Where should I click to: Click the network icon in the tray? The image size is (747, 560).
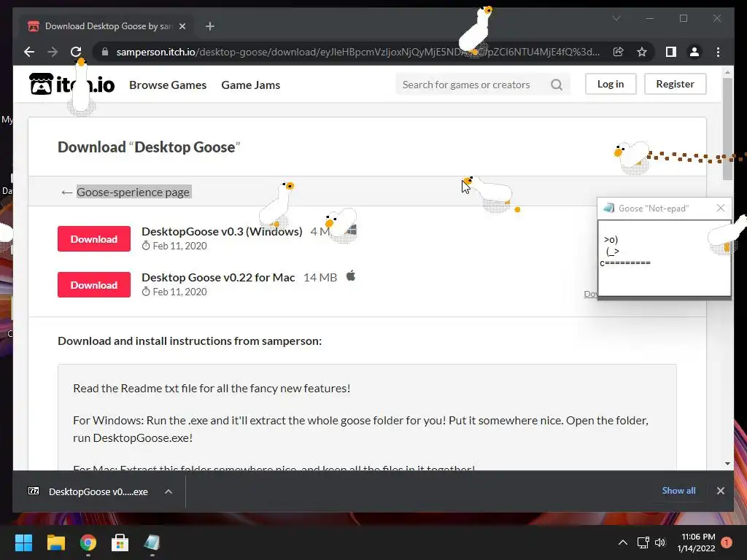[x=643, y=542]
